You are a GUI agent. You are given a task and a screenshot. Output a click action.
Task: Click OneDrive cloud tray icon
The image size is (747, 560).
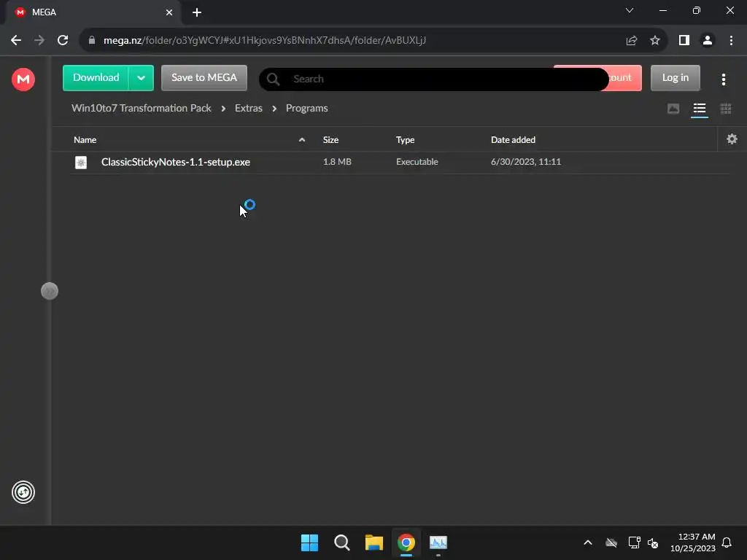pyautogui.click(x=611, y=542)
